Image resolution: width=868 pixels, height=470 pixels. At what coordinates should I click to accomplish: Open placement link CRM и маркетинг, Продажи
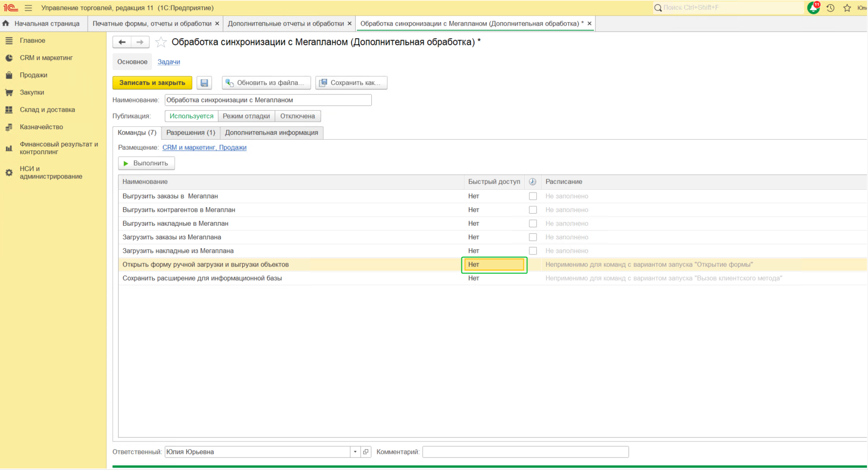(x=204, y=148)
